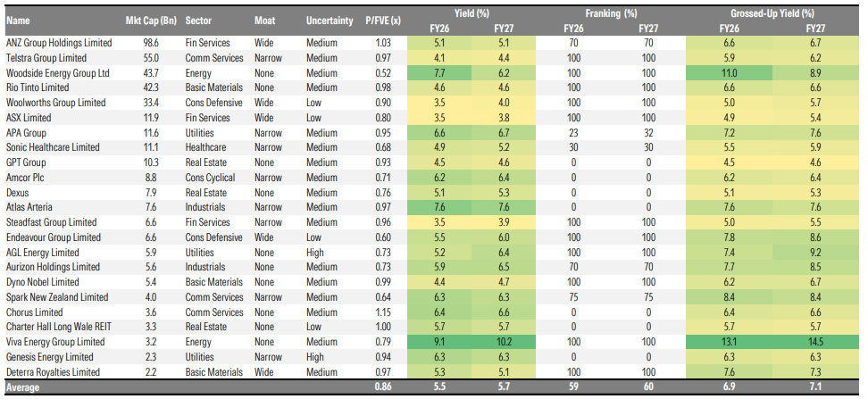This screenshot has height=399, width=868.
Task: Select Chorus Limited's P/FVE value 1.15
Action: coord(384,312)
